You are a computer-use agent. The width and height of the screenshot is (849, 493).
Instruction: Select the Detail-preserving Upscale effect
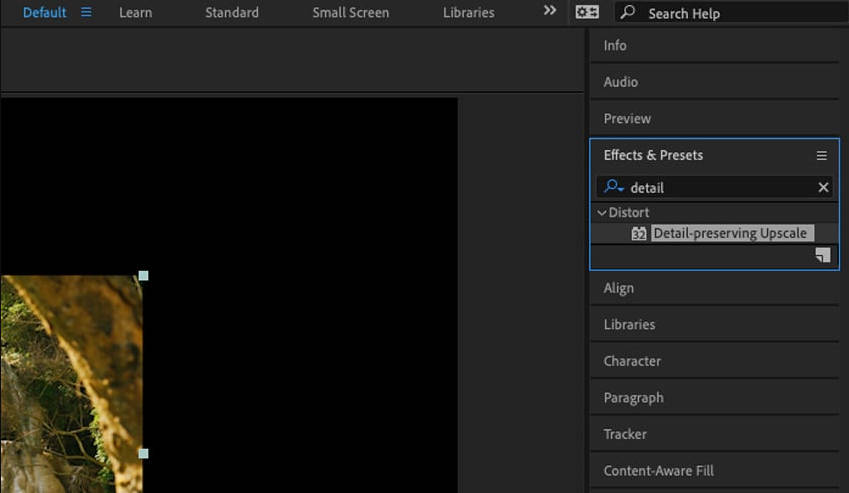coord(732,233)
